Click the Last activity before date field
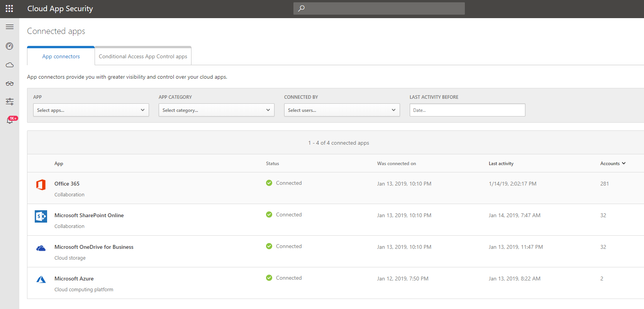644x309 pixels. pos(468,110)
